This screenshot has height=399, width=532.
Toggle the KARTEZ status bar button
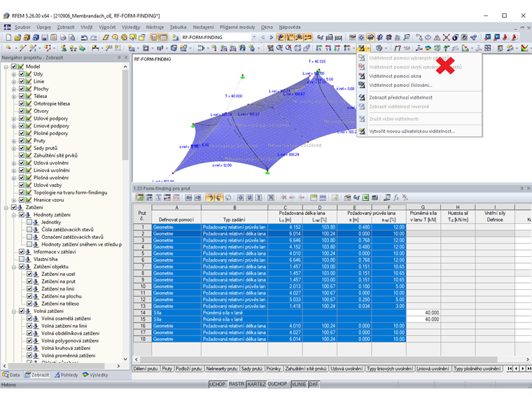coord(256,384)
